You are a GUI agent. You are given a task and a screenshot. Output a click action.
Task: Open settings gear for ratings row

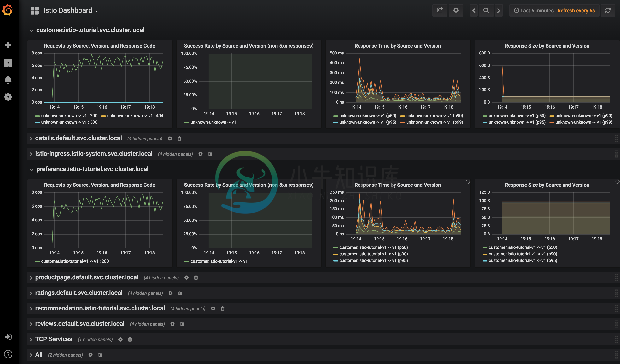click(x=171, y=293)
